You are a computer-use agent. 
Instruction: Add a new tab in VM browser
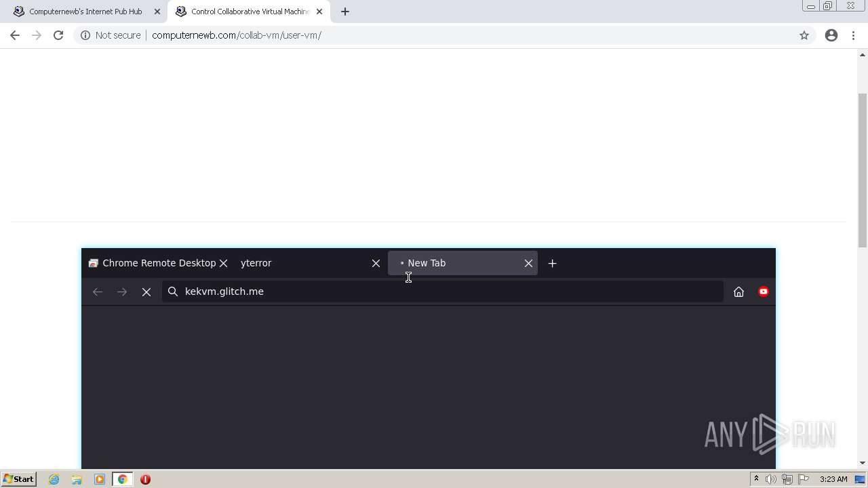[553, 263]
